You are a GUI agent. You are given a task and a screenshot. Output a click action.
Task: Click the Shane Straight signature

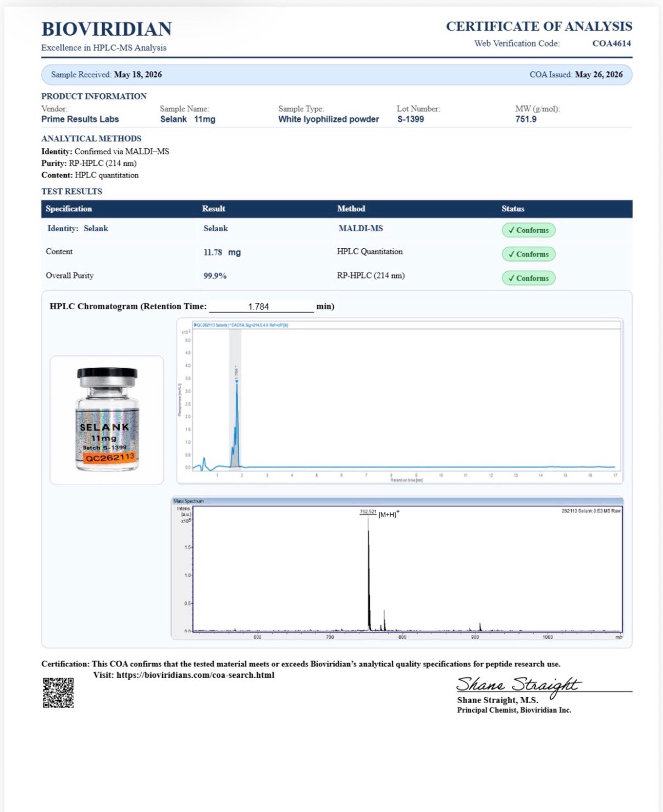pos(518,686)
